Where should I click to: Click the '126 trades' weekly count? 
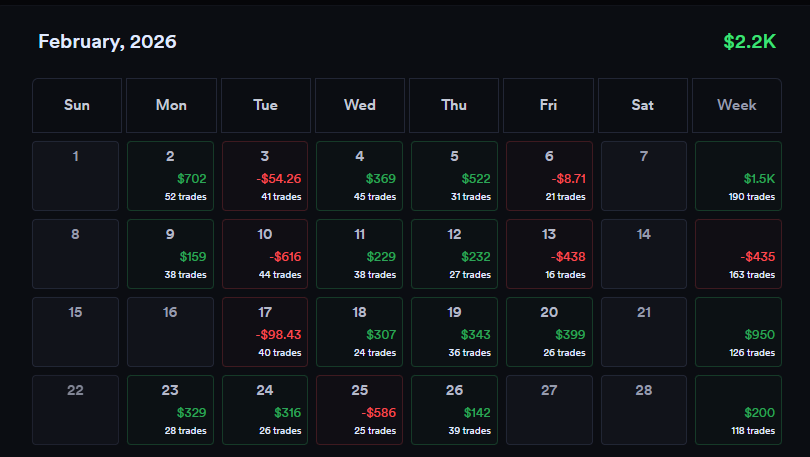pyautogui.click(x=752, y=353)
